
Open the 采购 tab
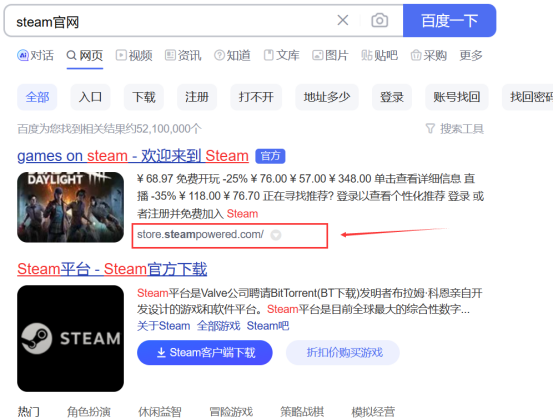click(x=429, y=55)
